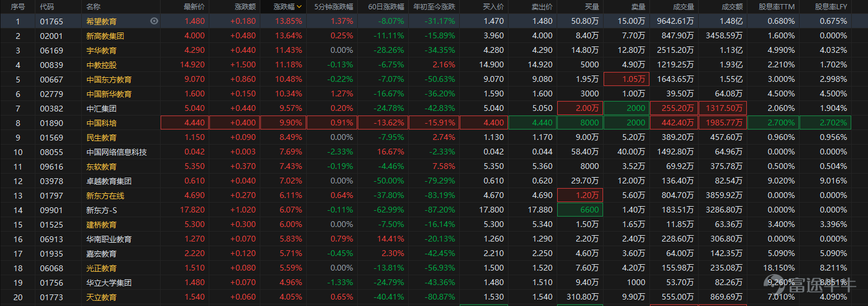Select the 天立教育 stock name
The height and width of the screenshot is (306, 868).
pos(101,297)
